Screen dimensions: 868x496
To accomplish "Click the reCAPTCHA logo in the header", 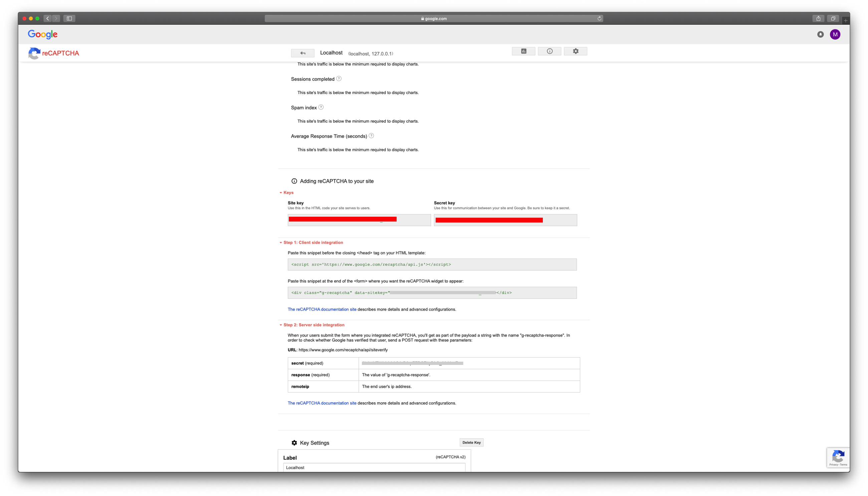I will point(53,53).
